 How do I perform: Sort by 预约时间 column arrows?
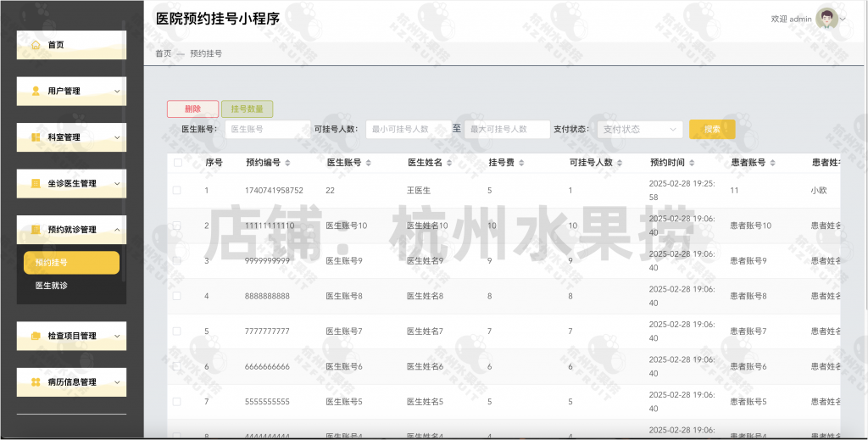click(692, 163)
